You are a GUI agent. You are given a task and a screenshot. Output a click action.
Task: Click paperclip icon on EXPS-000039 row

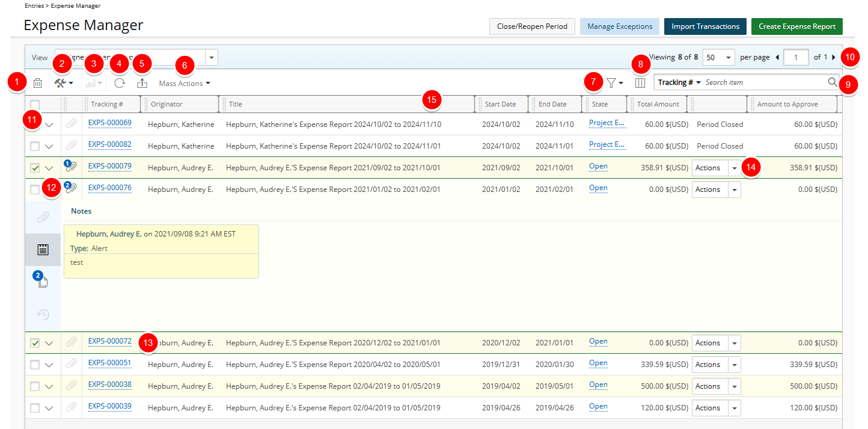click(x=71, y=407)
